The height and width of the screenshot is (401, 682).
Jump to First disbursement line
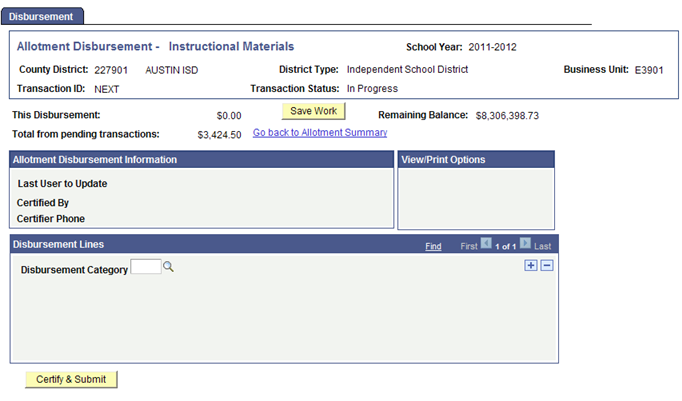tap(469, 246)
